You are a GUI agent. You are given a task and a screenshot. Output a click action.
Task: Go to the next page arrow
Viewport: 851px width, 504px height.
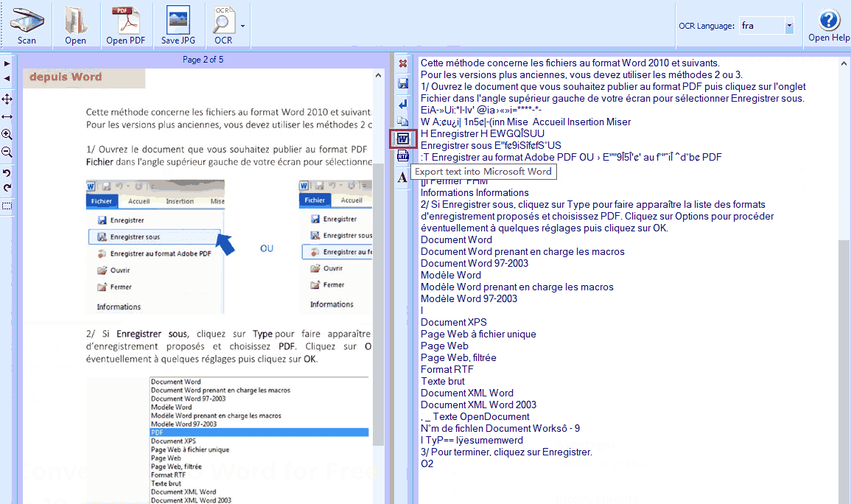click(7, 64)
